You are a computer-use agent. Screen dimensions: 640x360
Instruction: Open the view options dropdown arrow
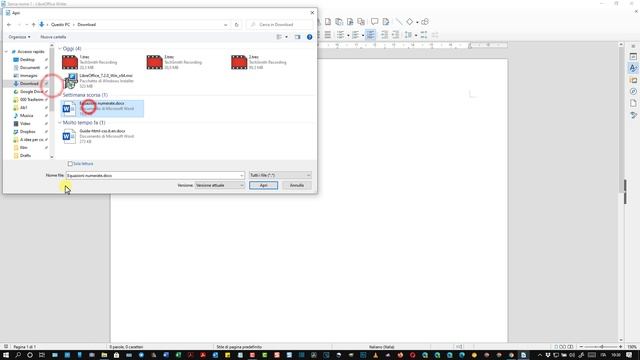click(x=286, y=37)
